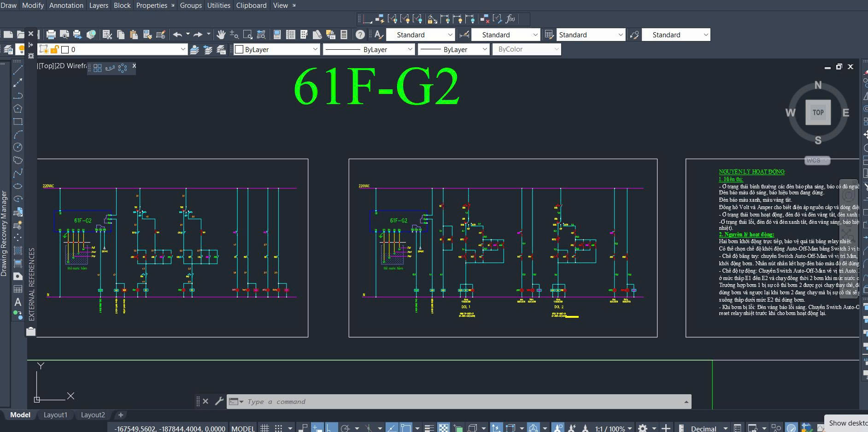Open the Annotation menu
868x432 pixels.
point(66,5)
